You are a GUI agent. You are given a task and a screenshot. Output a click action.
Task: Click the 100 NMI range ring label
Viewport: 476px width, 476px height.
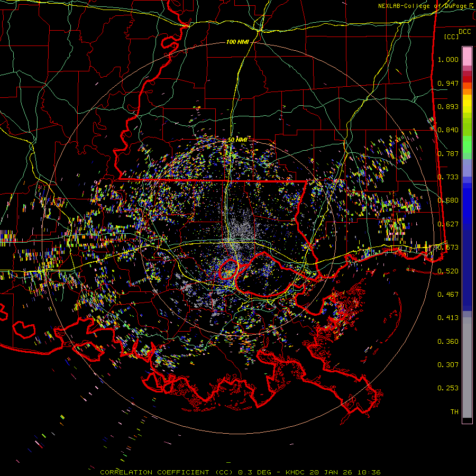(x=237, y=42)
